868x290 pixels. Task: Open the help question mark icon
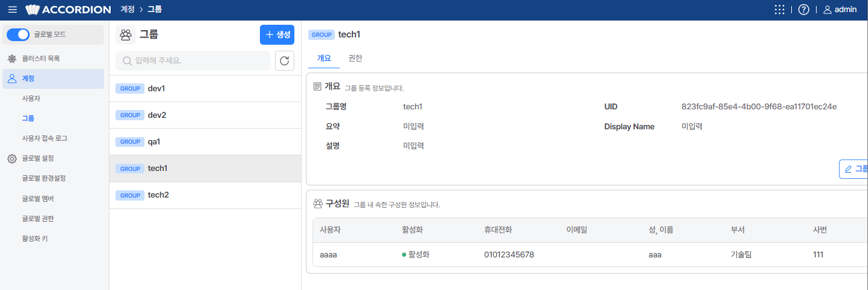803,10
